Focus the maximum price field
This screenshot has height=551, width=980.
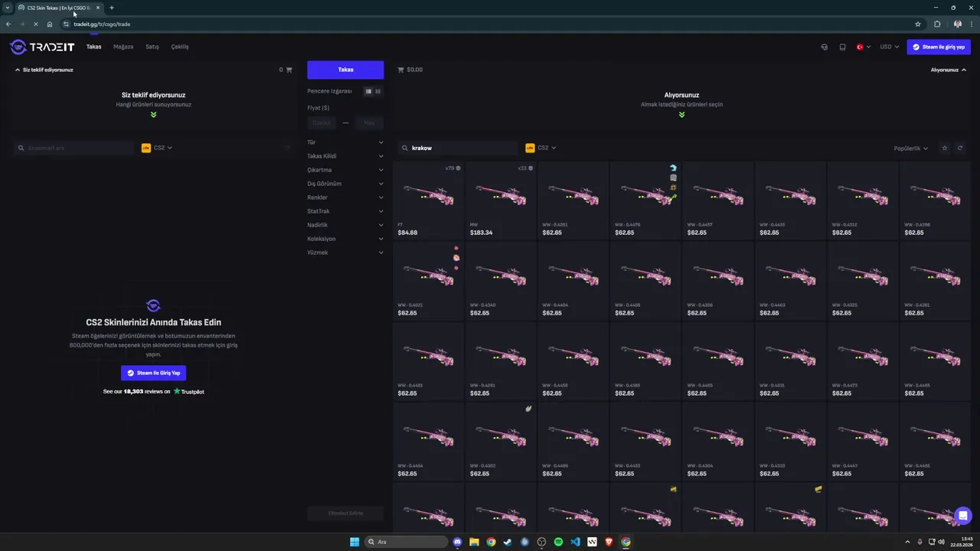[x=369, y=122]
